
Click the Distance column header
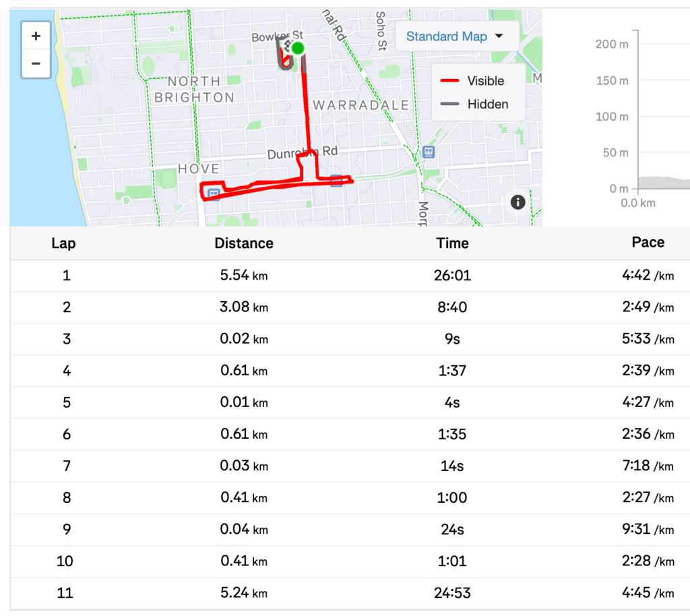(244, 243)
